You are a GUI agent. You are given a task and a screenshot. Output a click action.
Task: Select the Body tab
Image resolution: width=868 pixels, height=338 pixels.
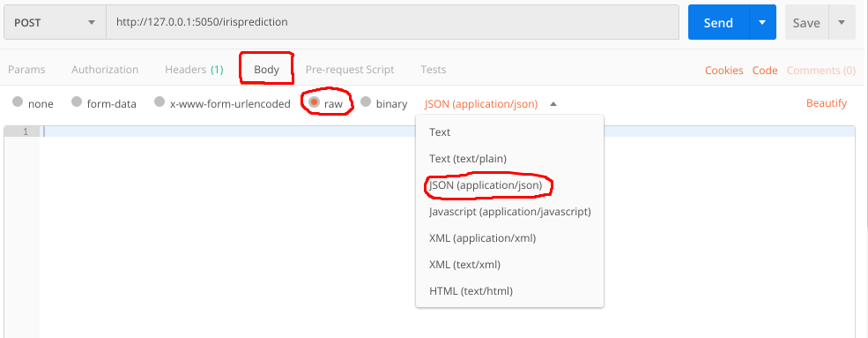(x=266, y=70)
